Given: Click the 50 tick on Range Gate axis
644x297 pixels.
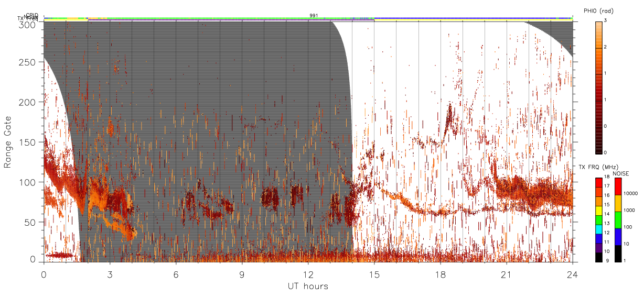Looking at the screenshot, I should coord(31,222).
